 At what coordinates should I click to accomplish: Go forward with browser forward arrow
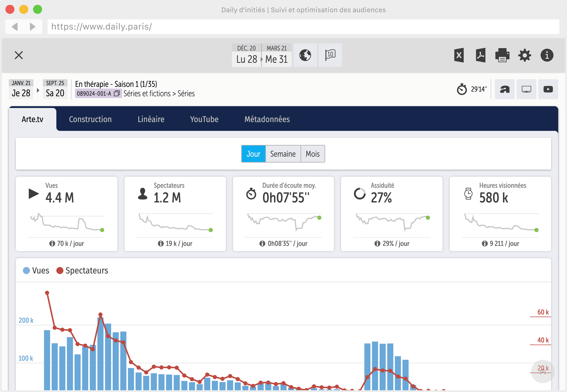tap(32, 27)
